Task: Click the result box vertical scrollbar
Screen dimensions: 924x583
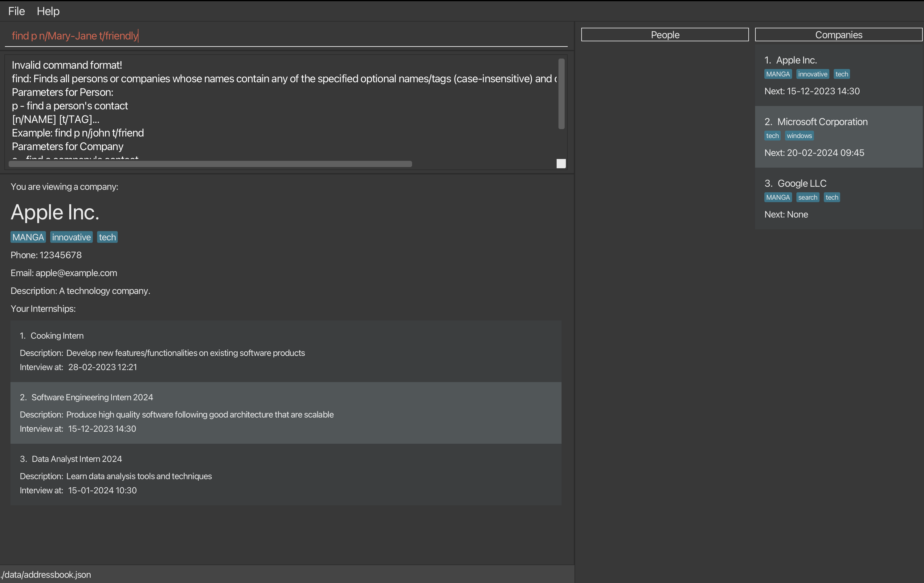Action: click(561, 94)
